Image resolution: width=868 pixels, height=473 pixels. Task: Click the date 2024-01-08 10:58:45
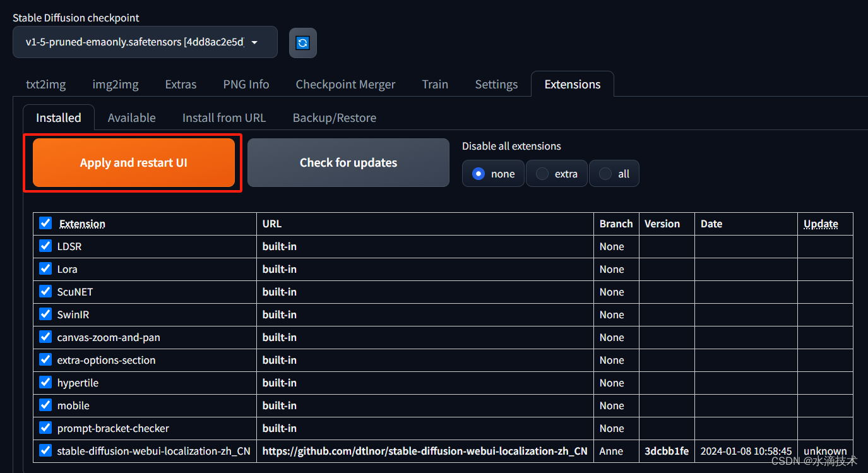coord(746,451)
